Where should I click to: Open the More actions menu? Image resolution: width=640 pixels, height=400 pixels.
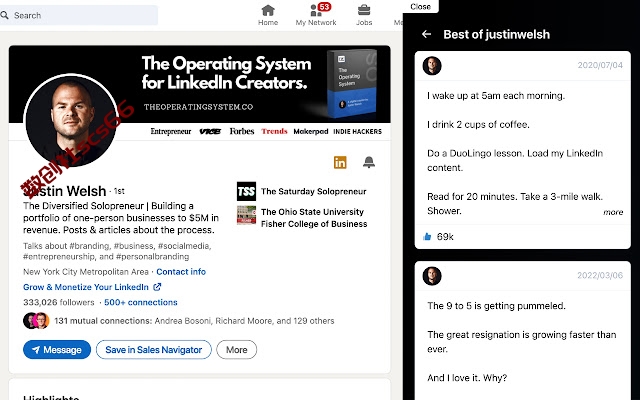tap(236, 350)
